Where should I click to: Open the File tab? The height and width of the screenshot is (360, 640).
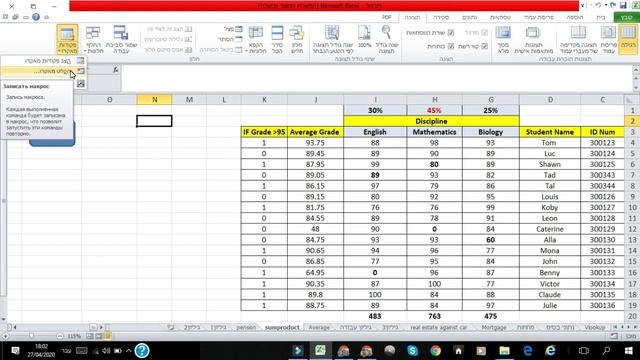(x=627, y=17)
